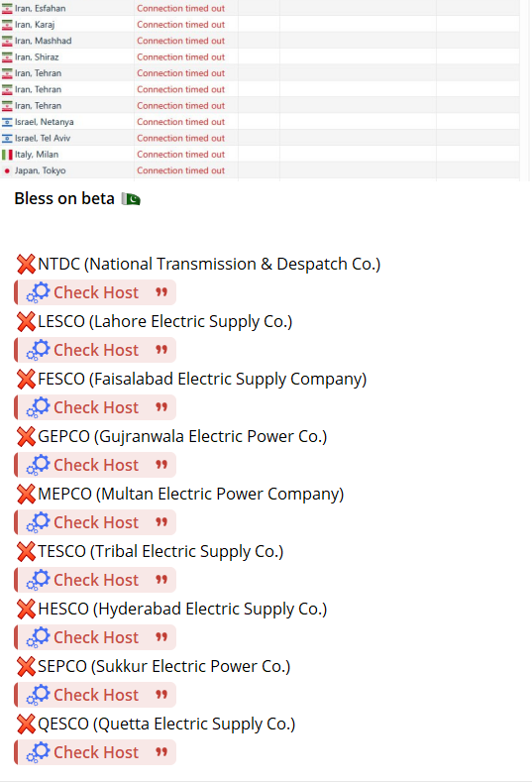Open Check Host link below HESCO
The height and width of the screenshot is (782, 532).
coord(96,637)
